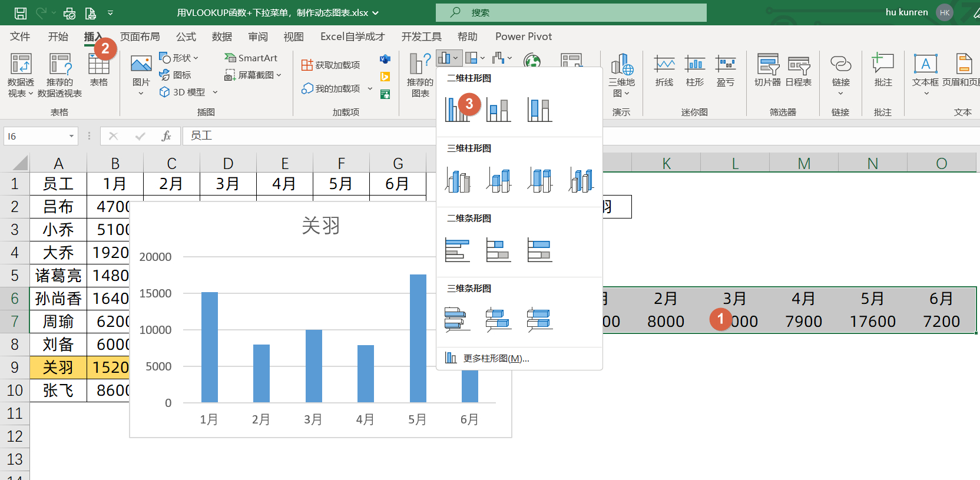Switch to the Home (开始) tab
980x480 pixels.
(x=58, y=37)
